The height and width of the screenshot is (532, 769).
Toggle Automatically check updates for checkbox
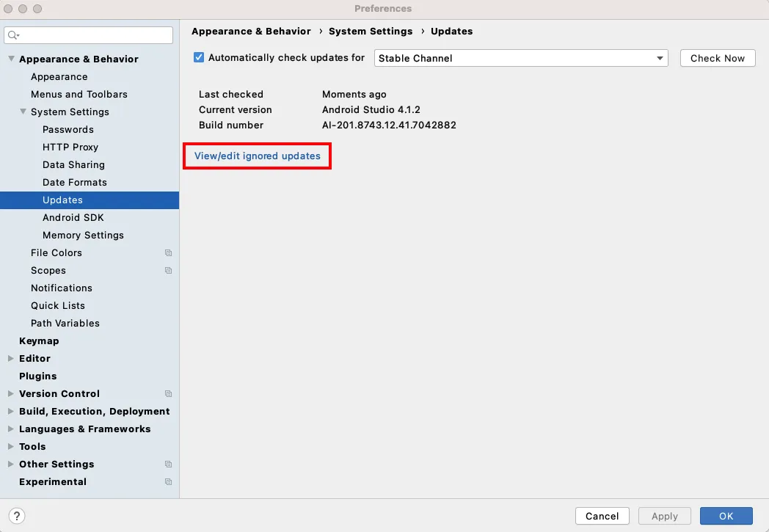pyautogui.click(x=199, y=57)
